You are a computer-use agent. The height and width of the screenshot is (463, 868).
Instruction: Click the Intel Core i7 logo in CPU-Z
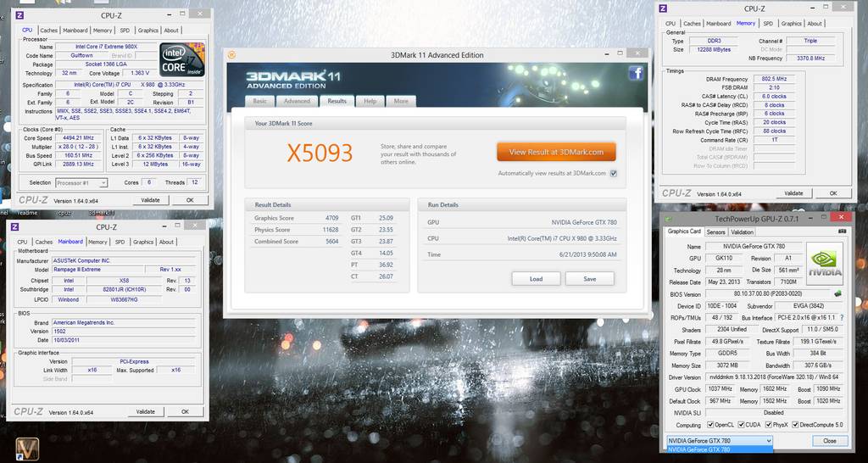(x=182, y=59)
